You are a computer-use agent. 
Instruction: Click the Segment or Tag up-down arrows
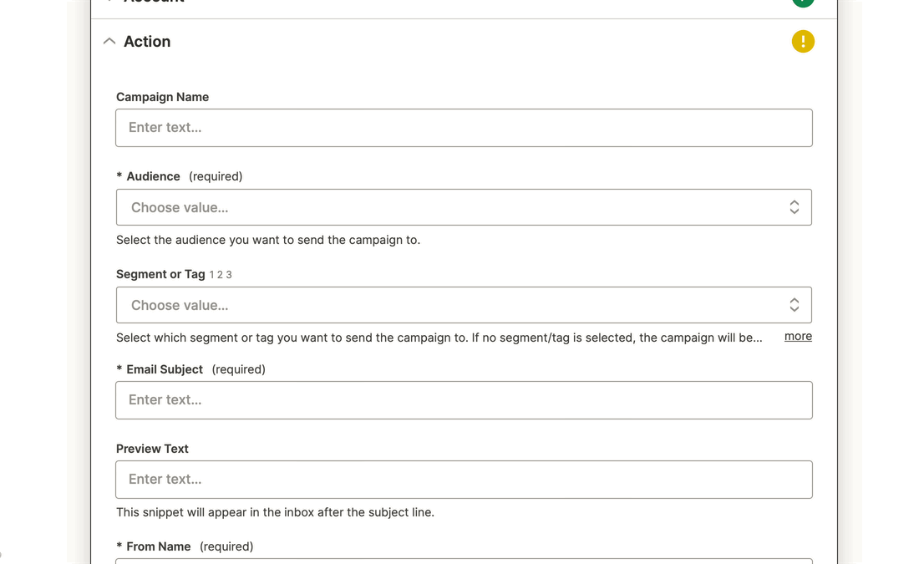tap(795, 305)
